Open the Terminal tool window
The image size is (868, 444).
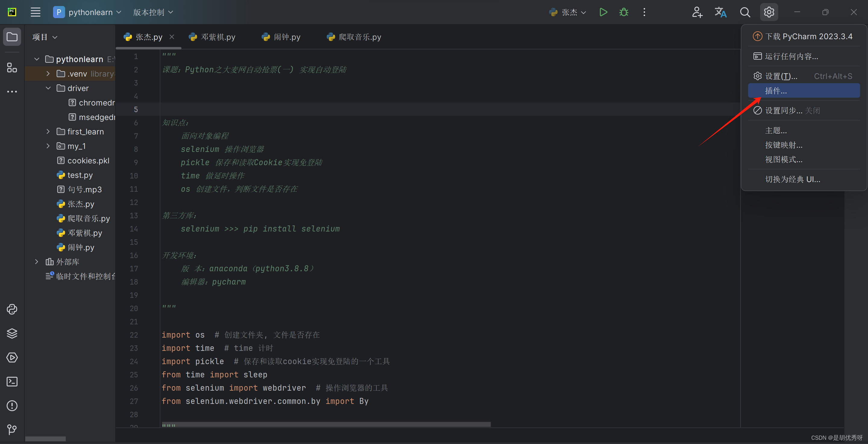[x=12, y=382]
